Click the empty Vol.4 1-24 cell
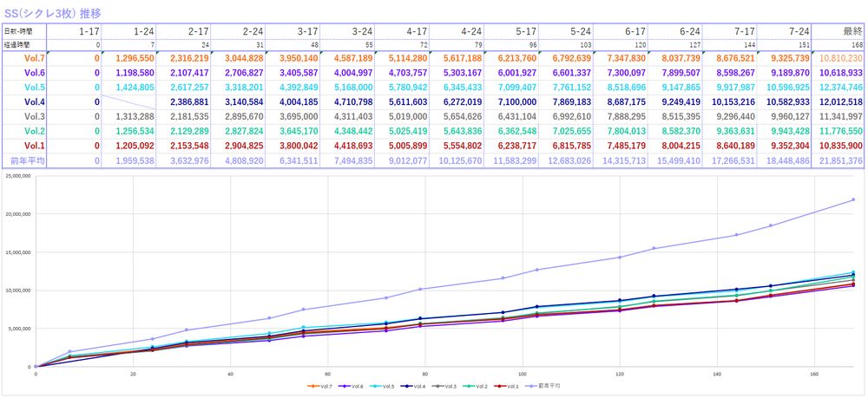The height and width of the screenshot is (398, 868). tap(128, 101)
